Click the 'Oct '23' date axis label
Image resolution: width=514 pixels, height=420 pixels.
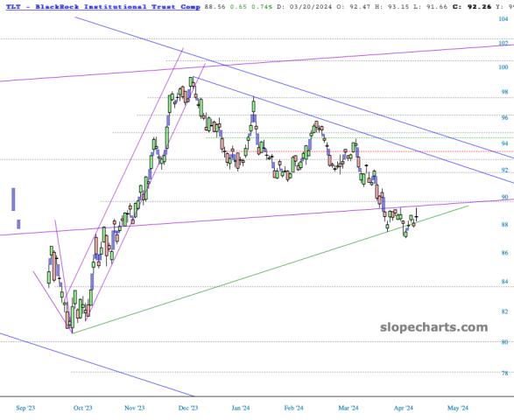(82, 408)
